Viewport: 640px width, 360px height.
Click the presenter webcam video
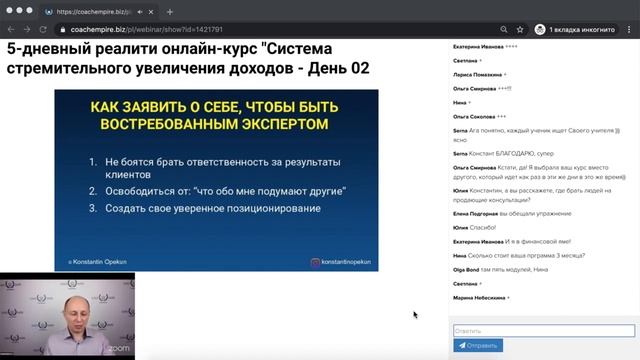pos(67,317)
